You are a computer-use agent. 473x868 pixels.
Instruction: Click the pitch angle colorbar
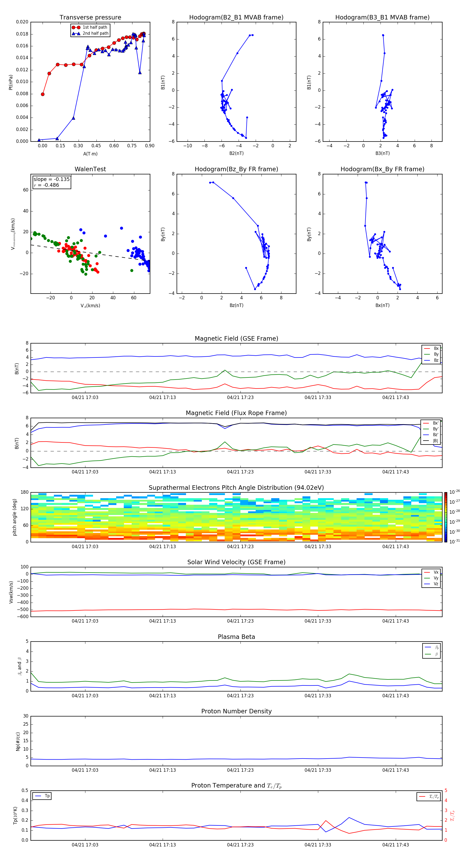pyautogui.click(x=446, y=517)
